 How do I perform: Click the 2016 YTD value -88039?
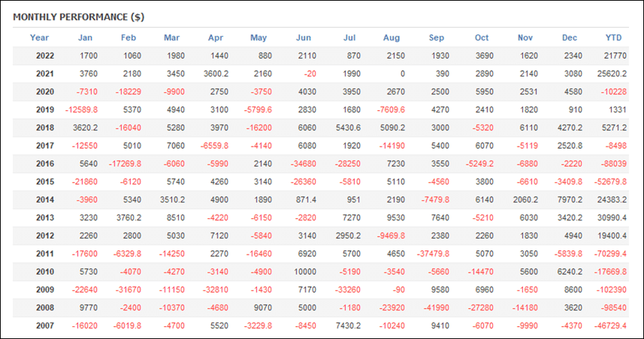[614, 164]
